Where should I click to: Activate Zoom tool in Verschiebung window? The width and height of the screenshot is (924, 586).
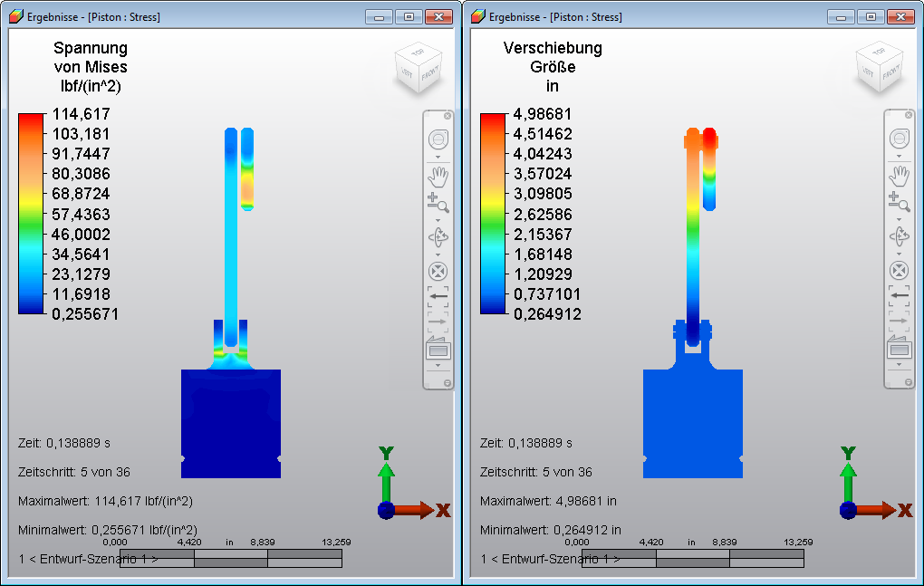coord(900,201)
